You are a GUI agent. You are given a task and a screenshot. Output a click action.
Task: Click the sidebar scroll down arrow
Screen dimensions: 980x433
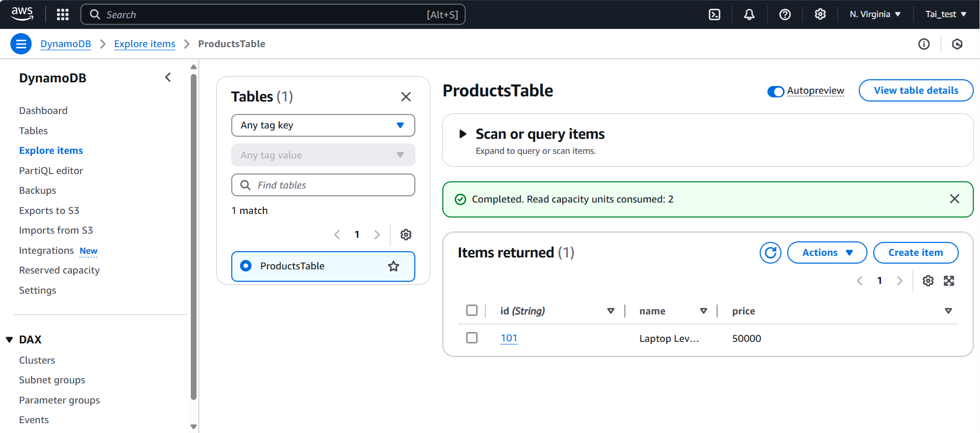tap(193, 427)
